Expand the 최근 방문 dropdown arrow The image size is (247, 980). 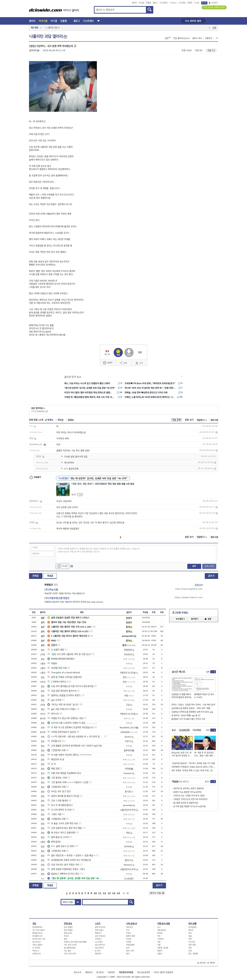coord(41,28)
